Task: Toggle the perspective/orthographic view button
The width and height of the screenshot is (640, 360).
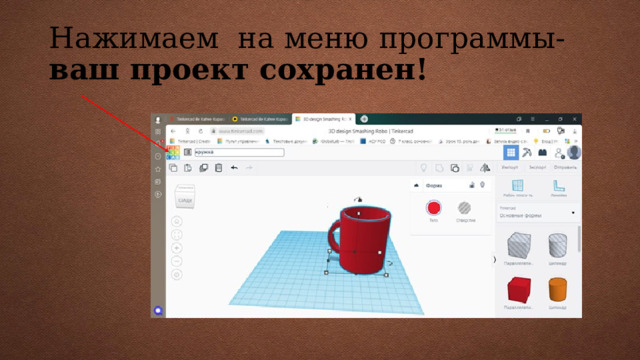Action: pyautogui.click(x=177, y=275)
